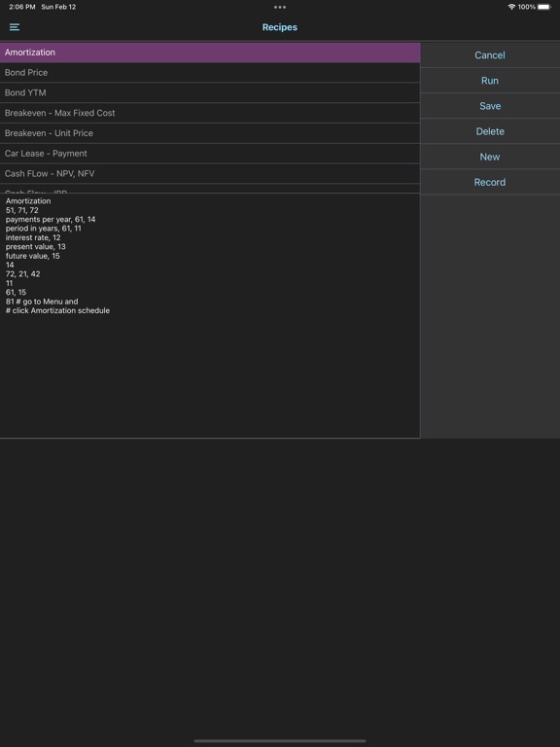Open the hamburger menu icon
Screen dimensions: 560x747
15,27
